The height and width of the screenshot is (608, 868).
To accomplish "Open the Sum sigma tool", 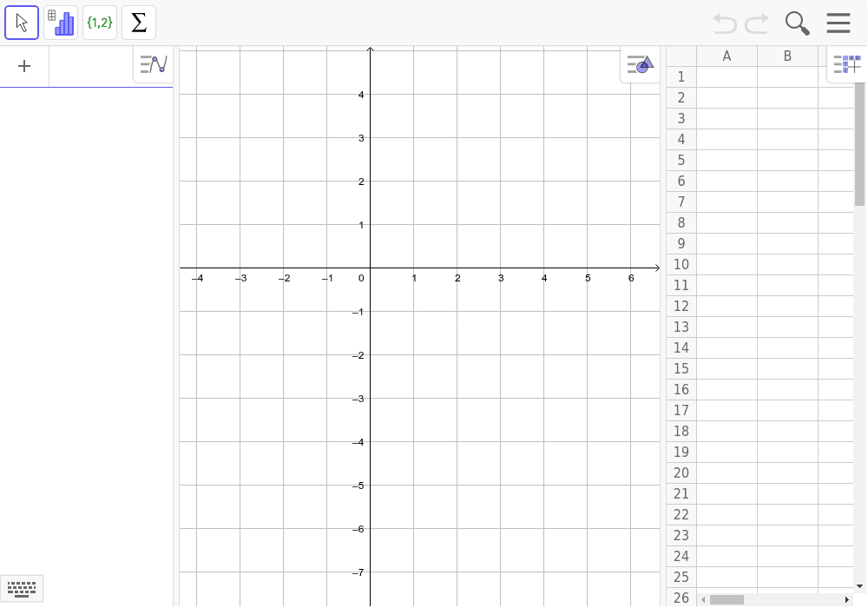I will tap(139, 23).
